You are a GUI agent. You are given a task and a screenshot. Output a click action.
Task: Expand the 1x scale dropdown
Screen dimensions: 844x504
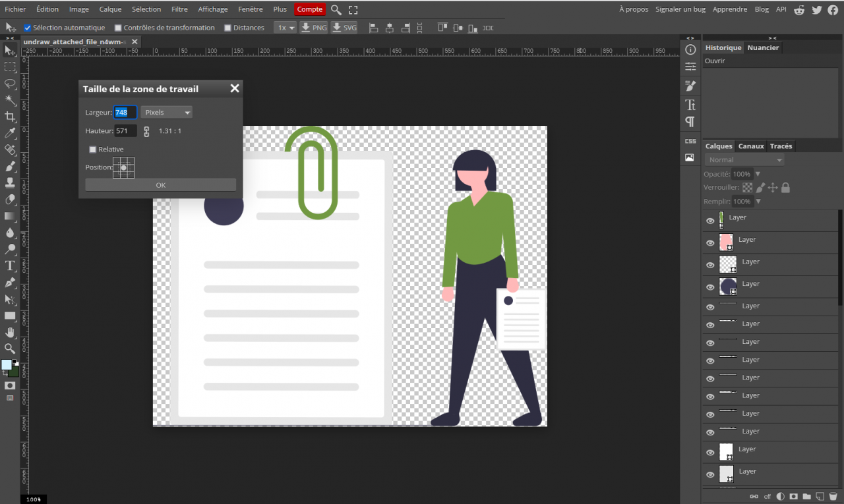click(285, 28)
